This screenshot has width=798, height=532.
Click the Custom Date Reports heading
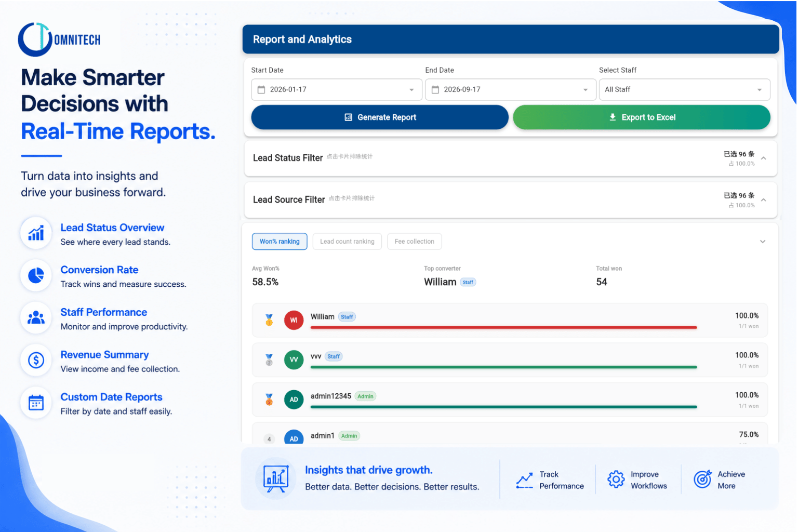(x=111, y=397)
